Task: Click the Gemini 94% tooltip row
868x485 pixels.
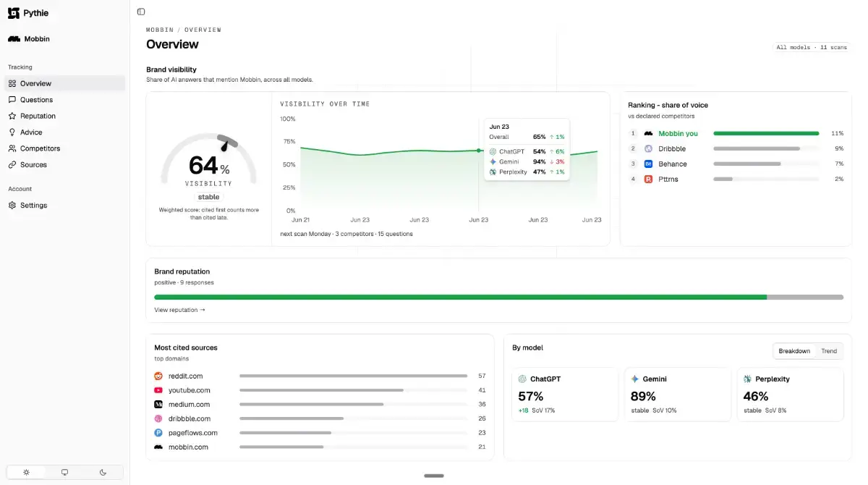Action: point(527,161)
